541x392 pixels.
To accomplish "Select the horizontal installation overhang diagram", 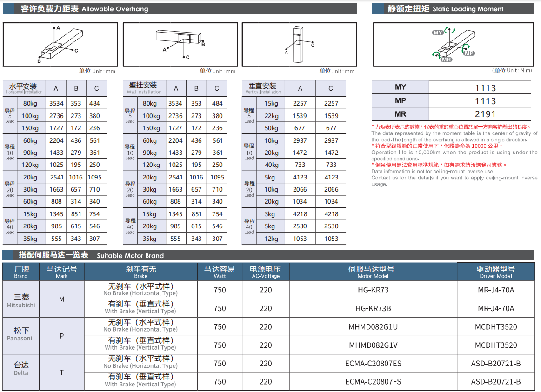I will 60,44.
